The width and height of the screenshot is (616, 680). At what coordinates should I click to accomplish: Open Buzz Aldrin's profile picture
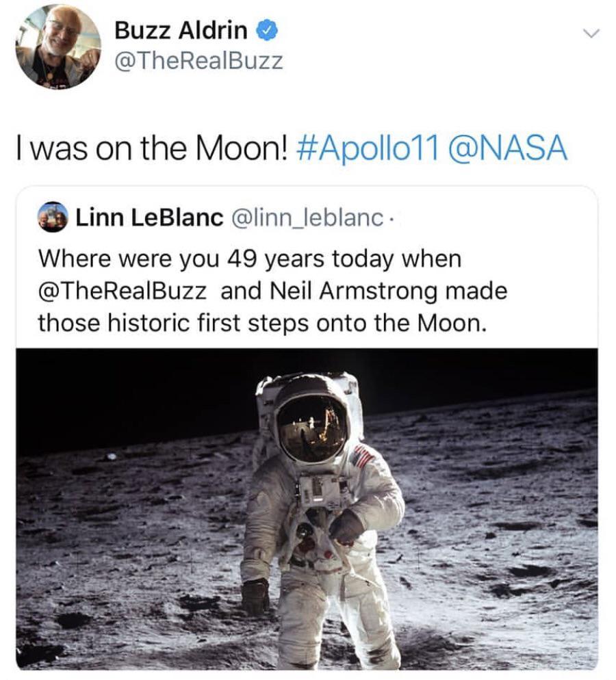coord(57,47)
